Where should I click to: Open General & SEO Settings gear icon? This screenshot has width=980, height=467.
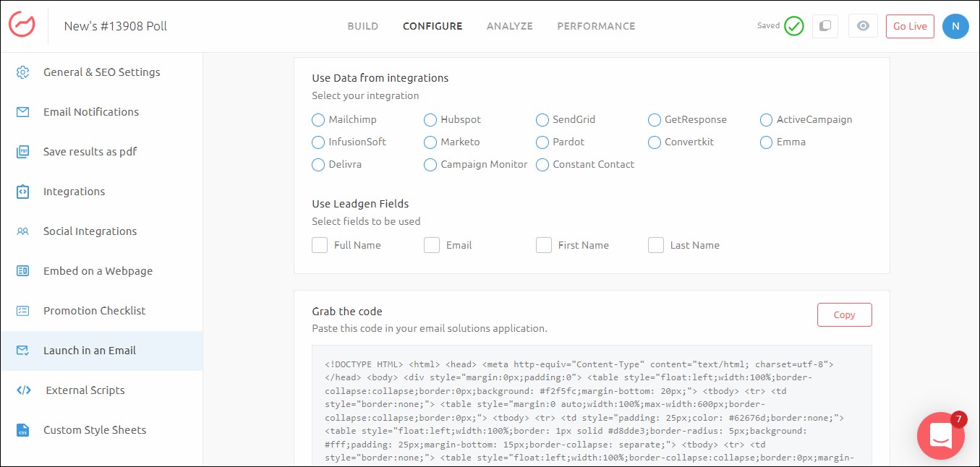click(x=23, y=72)
